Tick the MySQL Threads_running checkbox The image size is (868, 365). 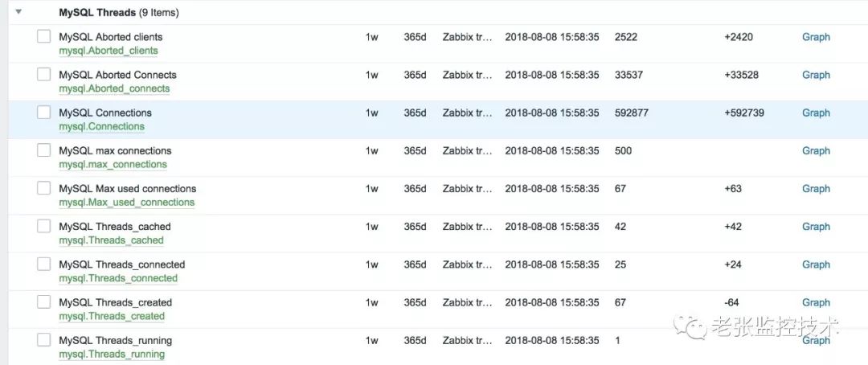pyautogui.click(x=43, y=340)
